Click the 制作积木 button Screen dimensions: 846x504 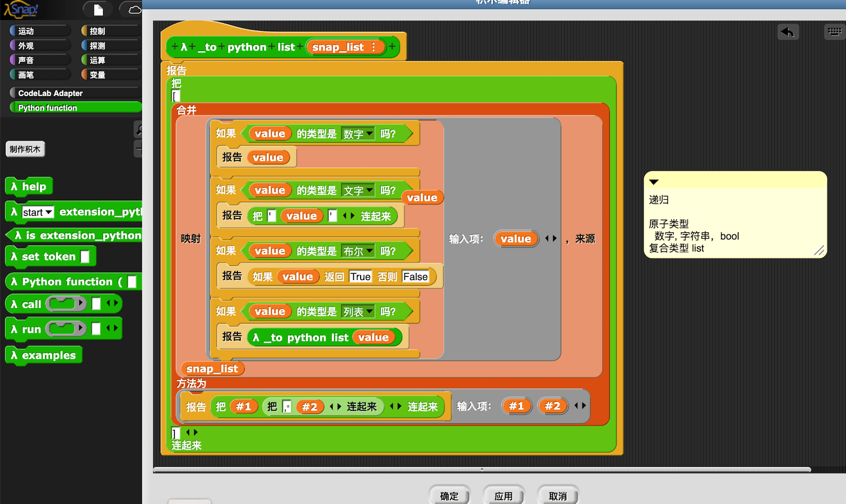tap(25, 149)
